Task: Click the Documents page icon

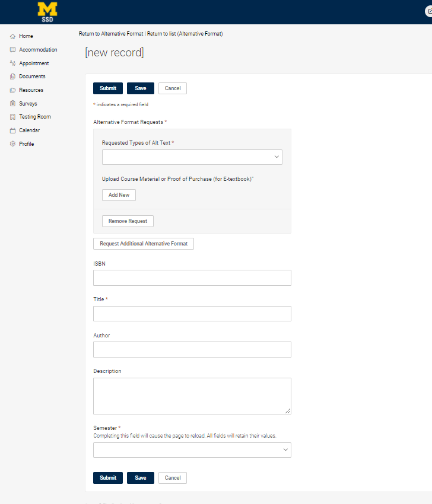Action: (11, 76)
